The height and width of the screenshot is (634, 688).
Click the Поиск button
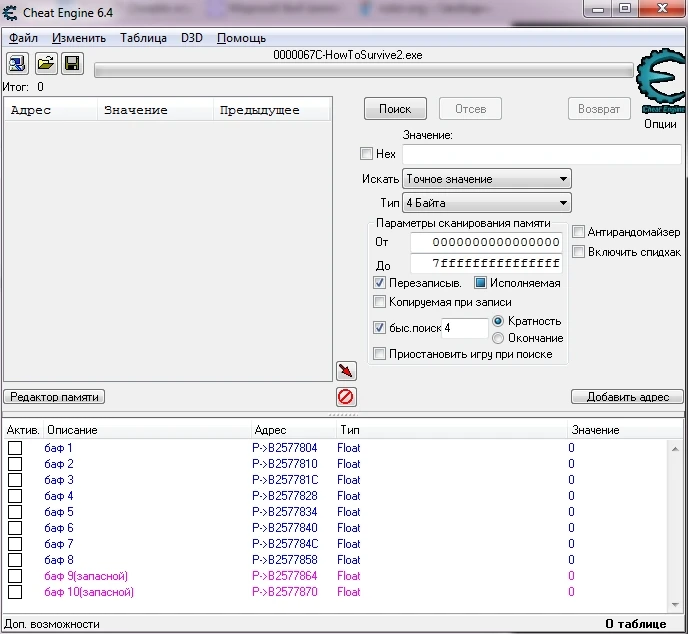click(395, 109)
